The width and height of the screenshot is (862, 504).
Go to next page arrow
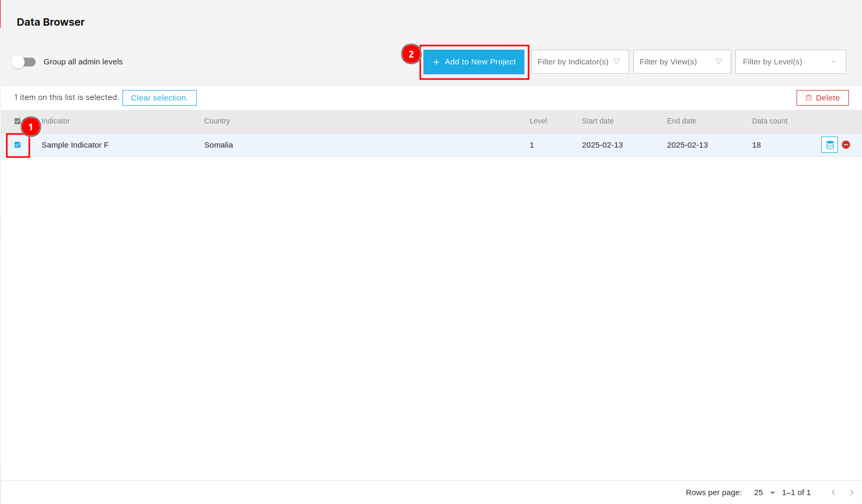[852, 492]
